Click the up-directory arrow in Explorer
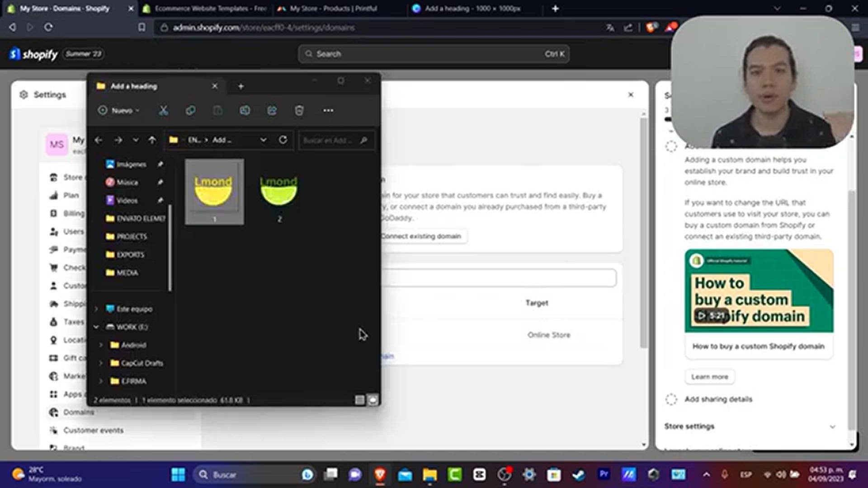Image resolution: width=868 pixels, height=488 pixels. click(x=152, y=140)
